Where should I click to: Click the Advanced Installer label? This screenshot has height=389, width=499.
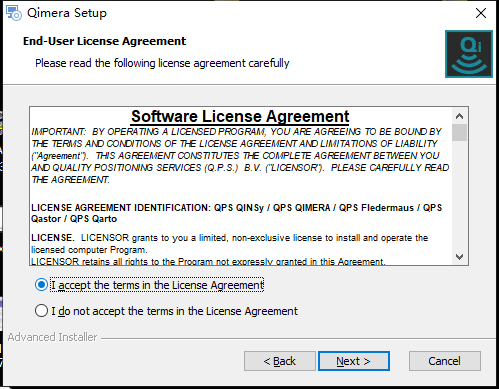pyautogui.click(x=52, y=337)
